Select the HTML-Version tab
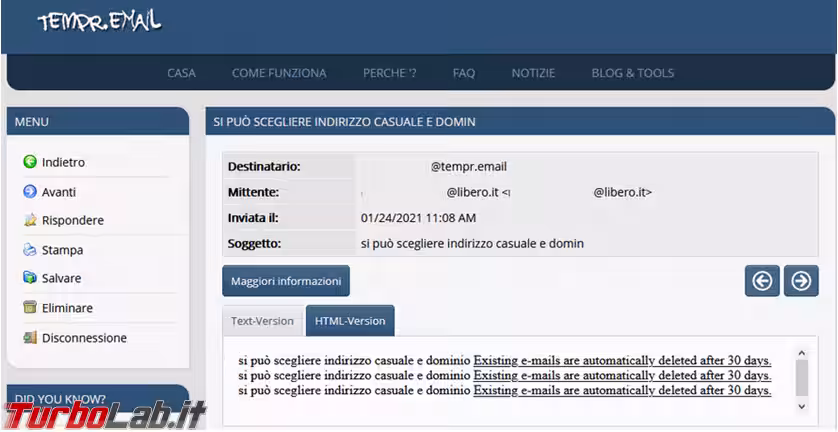838x432 pixels. click(350, 321)
